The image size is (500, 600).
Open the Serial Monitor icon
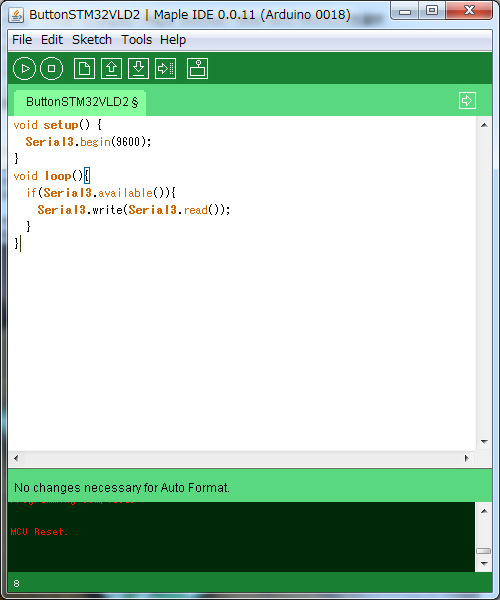pos(197,68)
